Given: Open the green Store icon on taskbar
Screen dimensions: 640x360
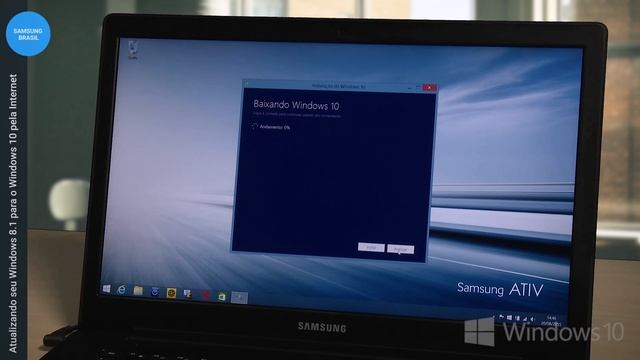Looking at the screenshot, I should tap(222, 297).
